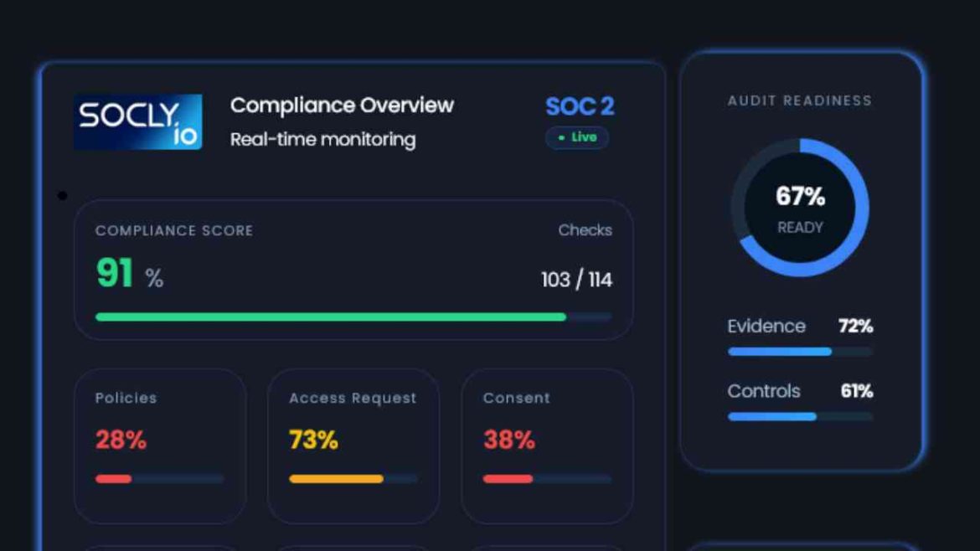
Task: Click the Real-time monitoring subtitle
Action: [x=322, y=139]
